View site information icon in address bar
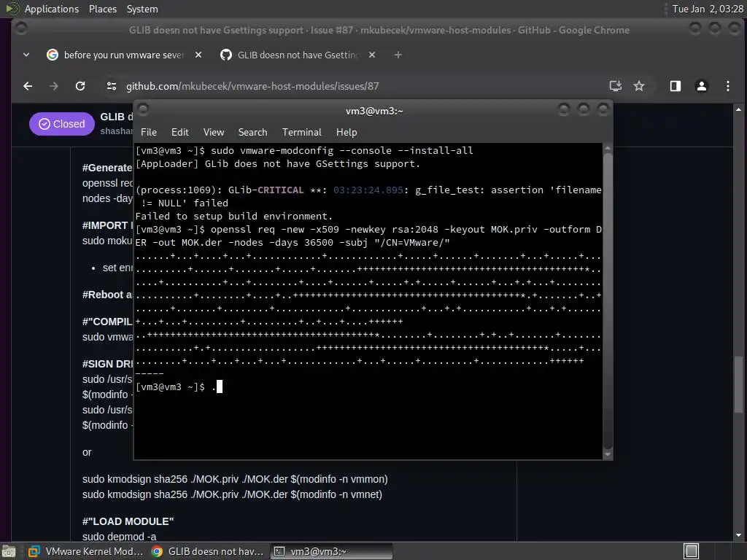The height and width of the screenshot is (560, 747). point(112,86)
